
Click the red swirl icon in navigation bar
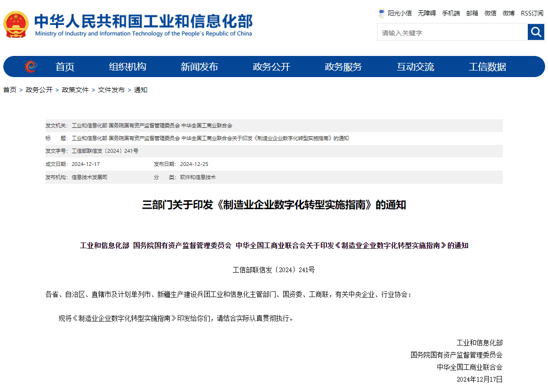pos(31,66)
